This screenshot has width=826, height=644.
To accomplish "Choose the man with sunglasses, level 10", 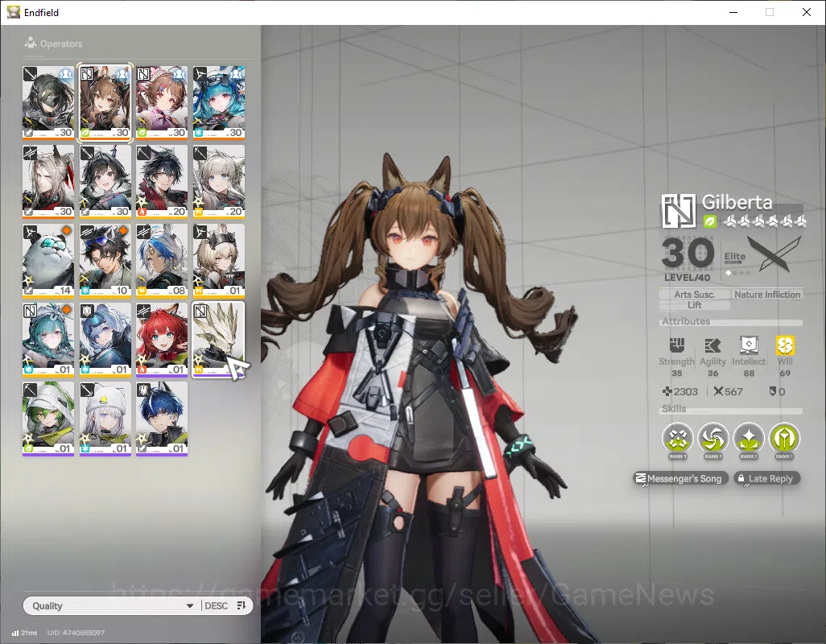I will [105, 259].
